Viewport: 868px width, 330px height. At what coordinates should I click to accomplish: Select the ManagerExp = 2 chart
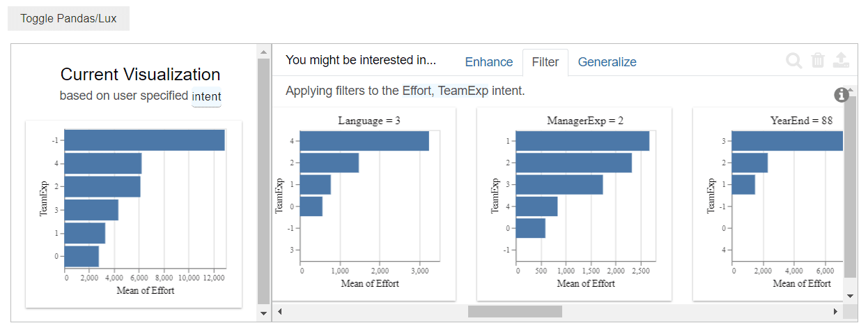coord(574,202)
